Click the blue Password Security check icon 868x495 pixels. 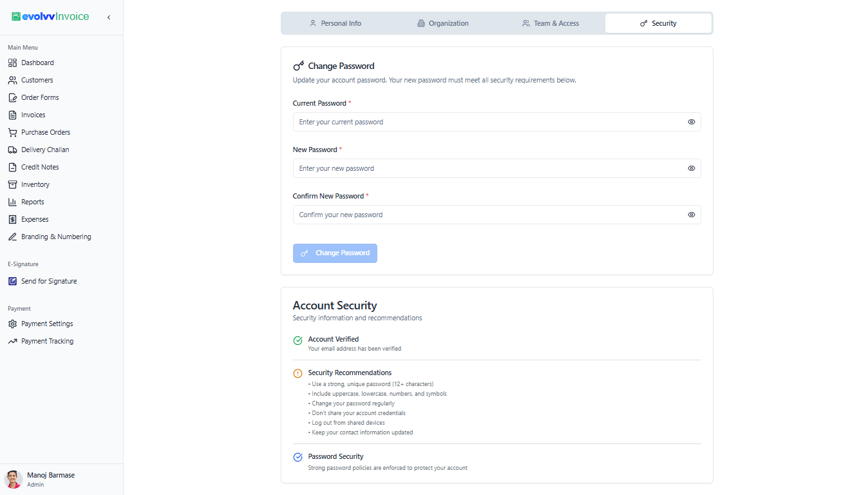[297, 458]
